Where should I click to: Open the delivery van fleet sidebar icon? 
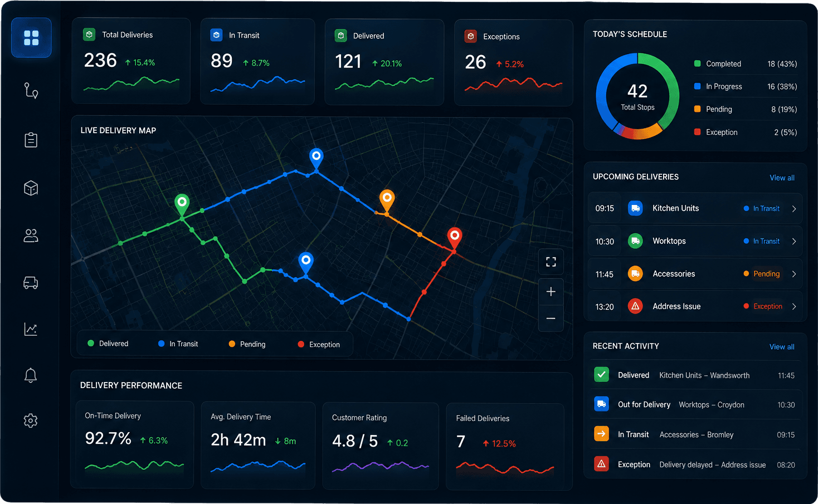click(x=31, y=283)
